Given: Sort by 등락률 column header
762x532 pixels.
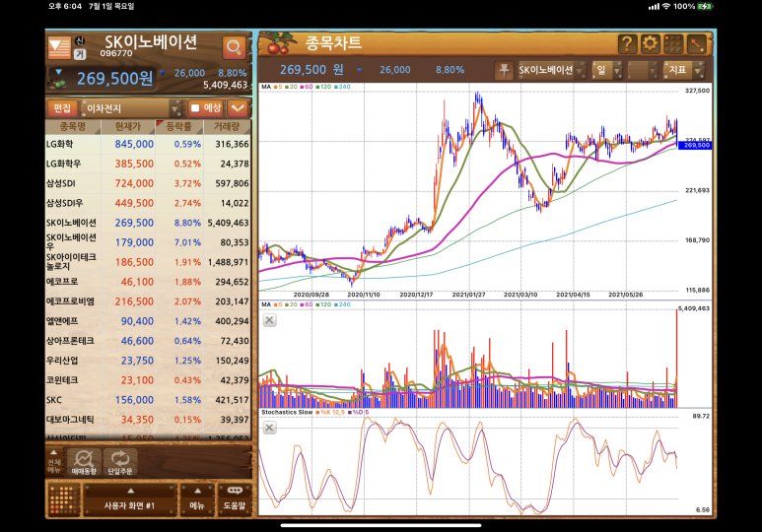Looking at the screenshot, I should click(178, 127).
